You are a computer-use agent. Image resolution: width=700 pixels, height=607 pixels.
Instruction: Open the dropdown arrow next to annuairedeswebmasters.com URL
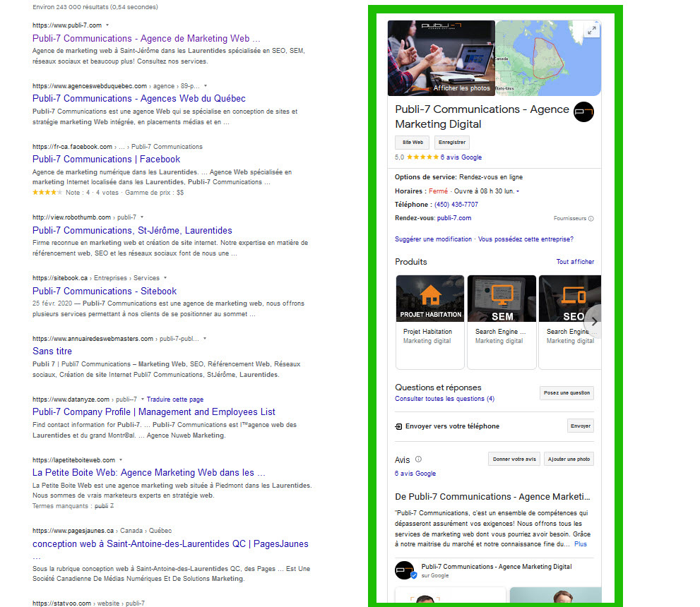[205, 339]
